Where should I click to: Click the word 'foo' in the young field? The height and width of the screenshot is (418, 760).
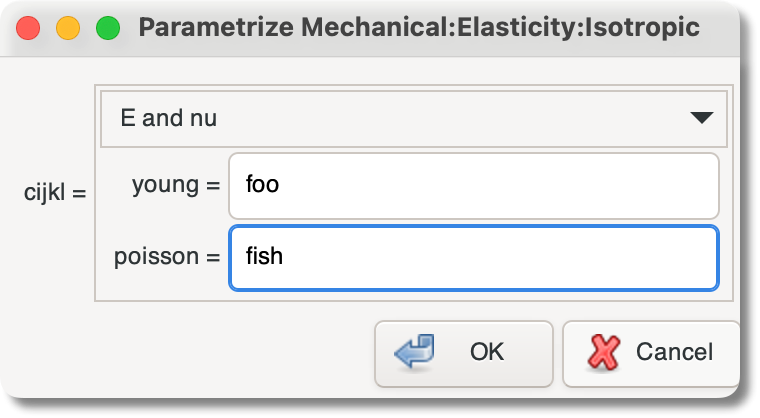click(x=262, y=185)
